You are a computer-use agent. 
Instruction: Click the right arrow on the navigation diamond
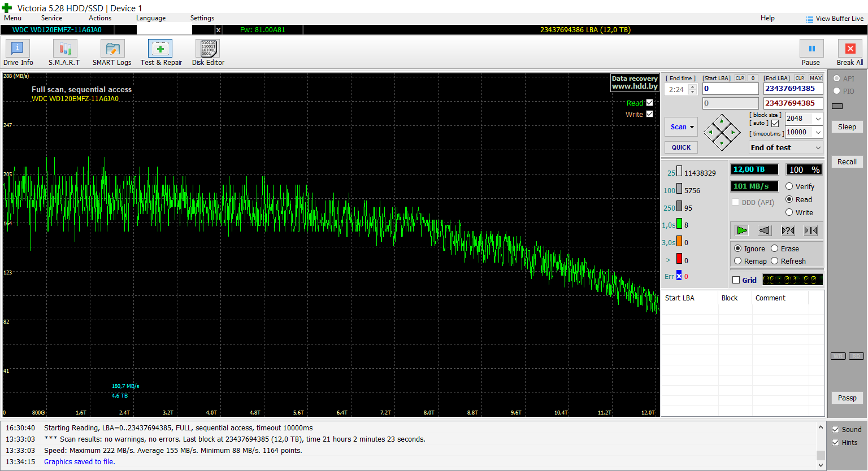tap(733, 132)
